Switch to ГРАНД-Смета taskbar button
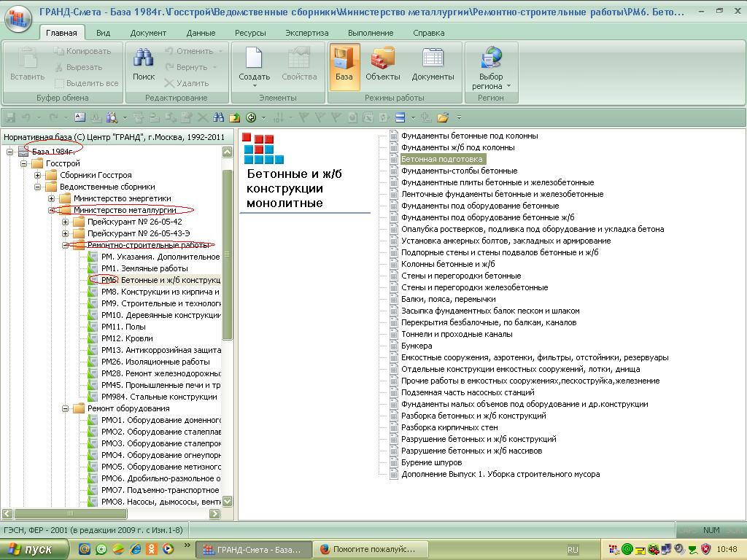 (253, 550)
